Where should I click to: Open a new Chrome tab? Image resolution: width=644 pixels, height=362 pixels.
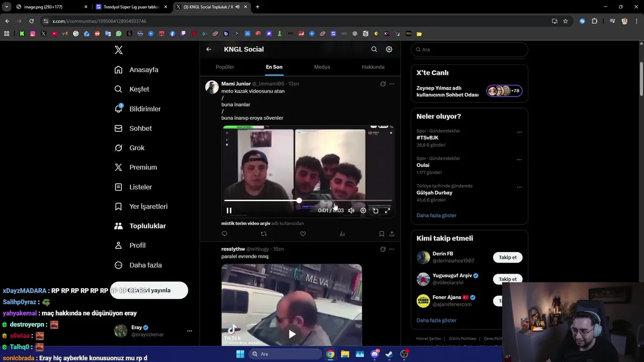tap(257, 7)
